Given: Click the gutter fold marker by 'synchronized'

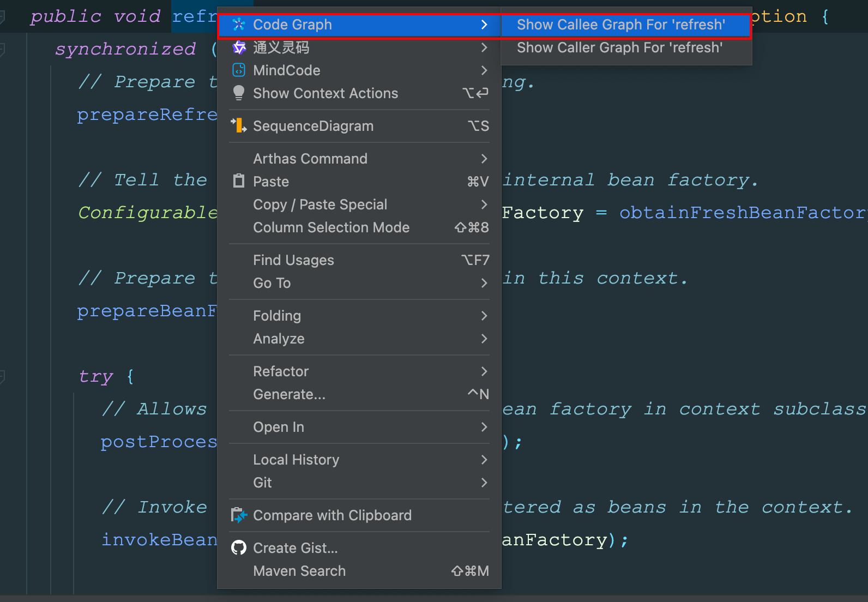Looking at the screenshot, I should 2,50.
